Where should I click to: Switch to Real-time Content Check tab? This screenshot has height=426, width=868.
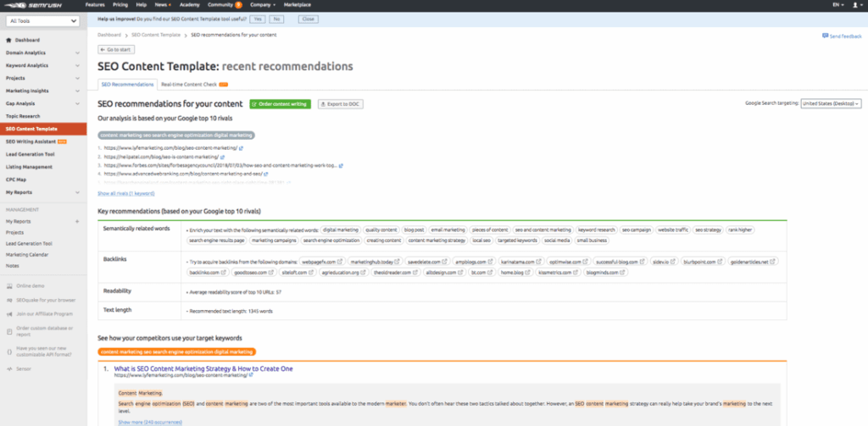click(194, 85)
